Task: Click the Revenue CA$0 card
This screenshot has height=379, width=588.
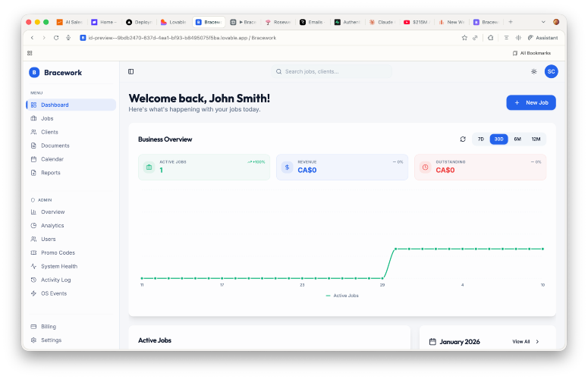Action: (342, 168)
